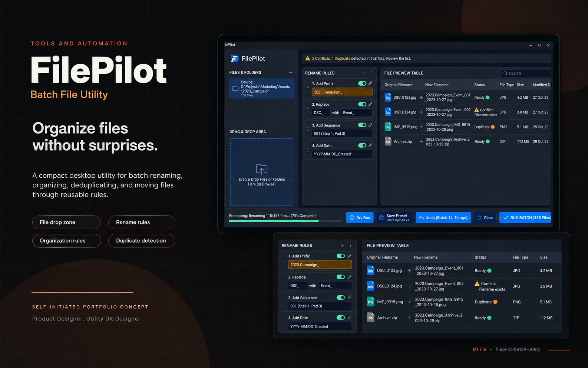Edit the Add Prefix rule pencil in main window
Viewport: 588px width, 368px height.
pyautogui.click(x=370, y=83)
